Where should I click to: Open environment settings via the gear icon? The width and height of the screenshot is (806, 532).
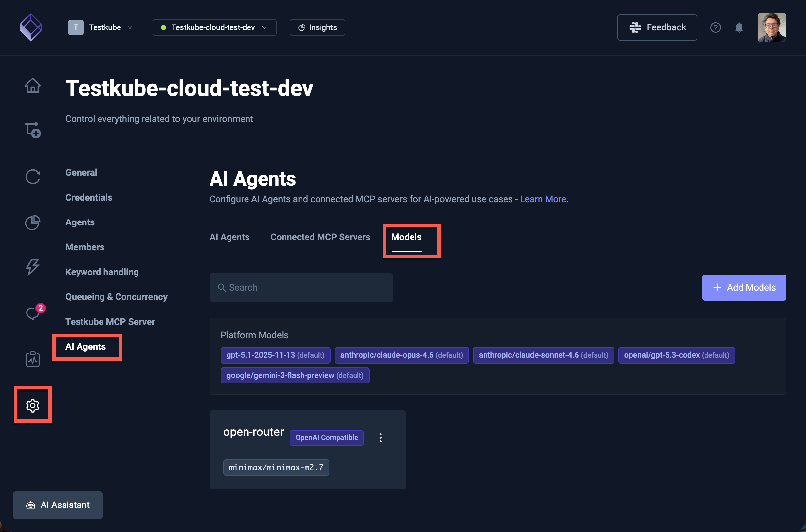[x=33, y=405]
